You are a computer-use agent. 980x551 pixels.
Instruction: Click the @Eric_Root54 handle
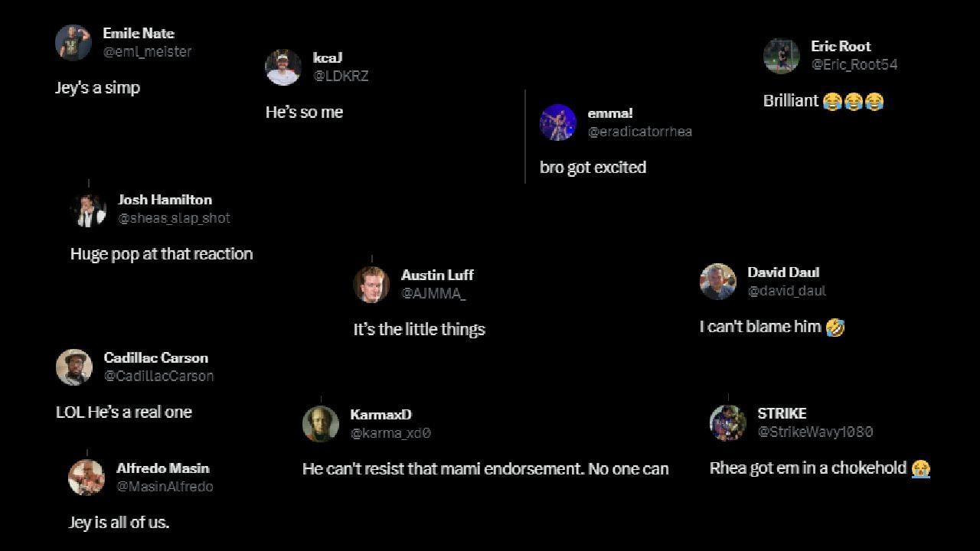click(x=854, y=65)
